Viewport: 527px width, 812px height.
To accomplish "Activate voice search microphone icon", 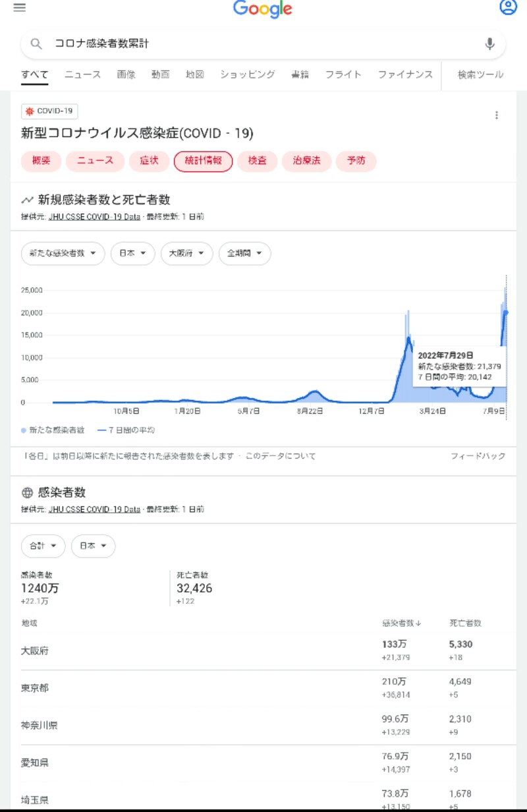I will [x=489, y=44].
